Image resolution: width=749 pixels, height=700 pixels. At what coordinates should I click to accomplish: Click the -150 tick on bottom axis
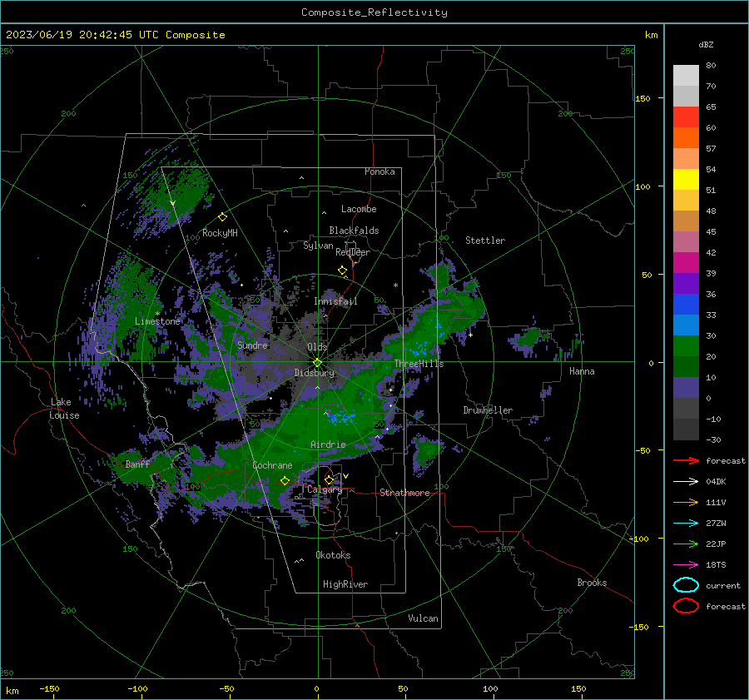[x=49, y=688]
